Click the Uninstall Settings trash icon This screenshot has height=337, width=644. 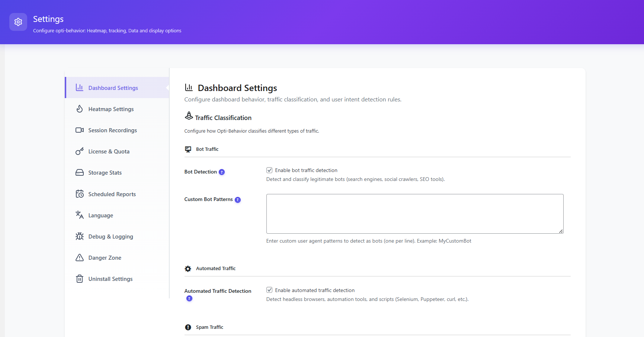pyautogui.click(x=80, y=279)
